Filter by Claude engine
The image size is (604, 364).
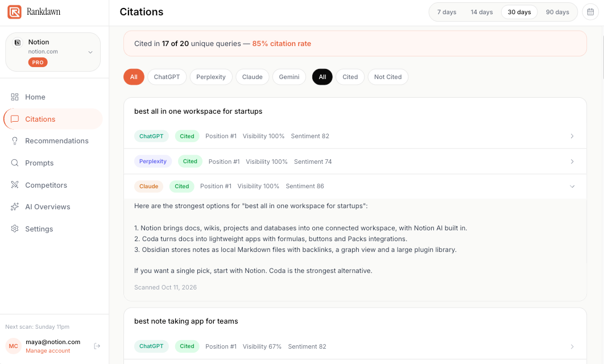253,77
